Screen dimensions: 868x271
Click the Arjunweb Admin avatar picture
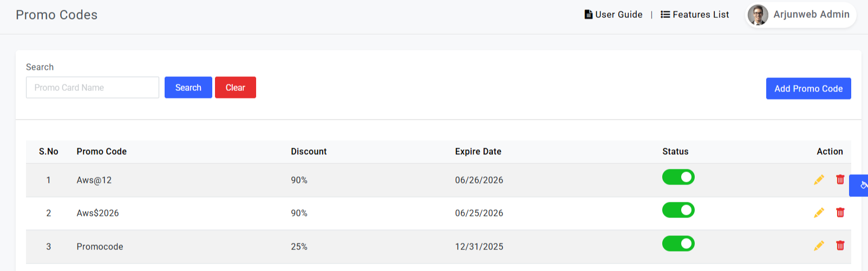click(x=758, y=15)
